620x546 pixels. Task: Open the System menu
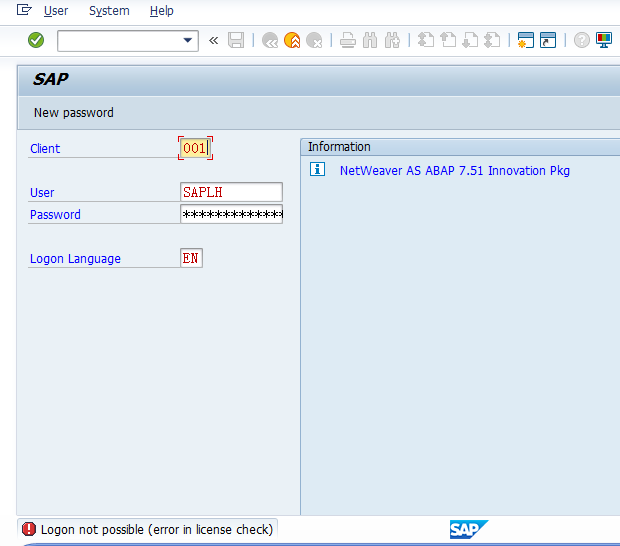pyautogui.click(x=109, y=11)
